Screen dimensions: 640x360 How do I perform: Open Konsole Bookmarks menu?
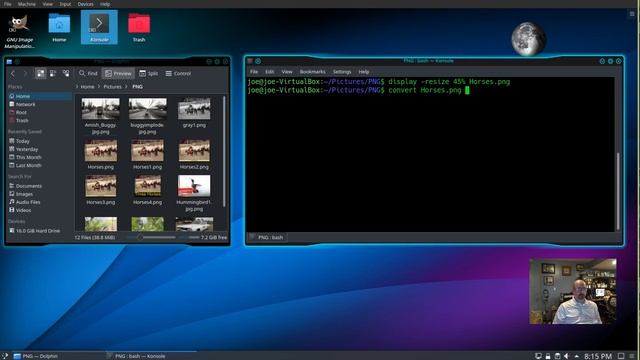312,72
